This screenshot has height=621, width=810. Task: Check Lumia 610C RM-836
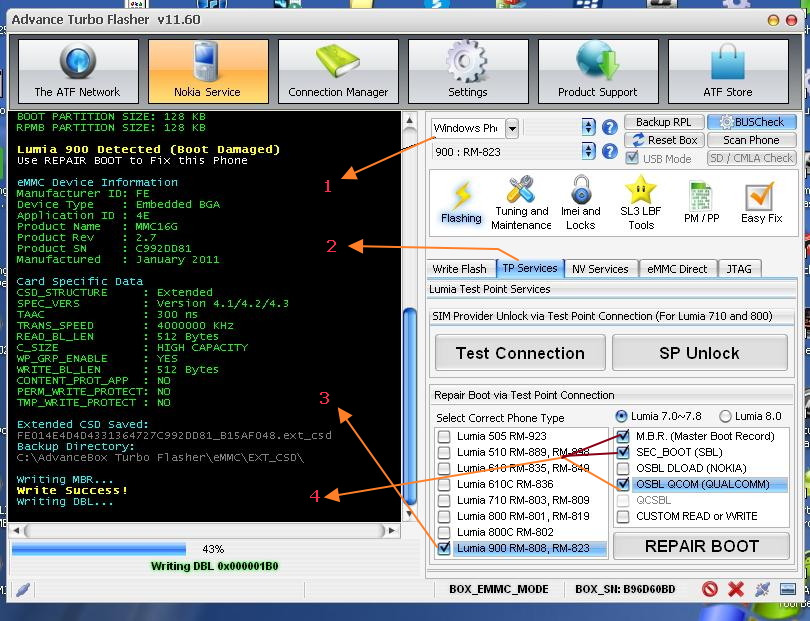coord(444,484)
